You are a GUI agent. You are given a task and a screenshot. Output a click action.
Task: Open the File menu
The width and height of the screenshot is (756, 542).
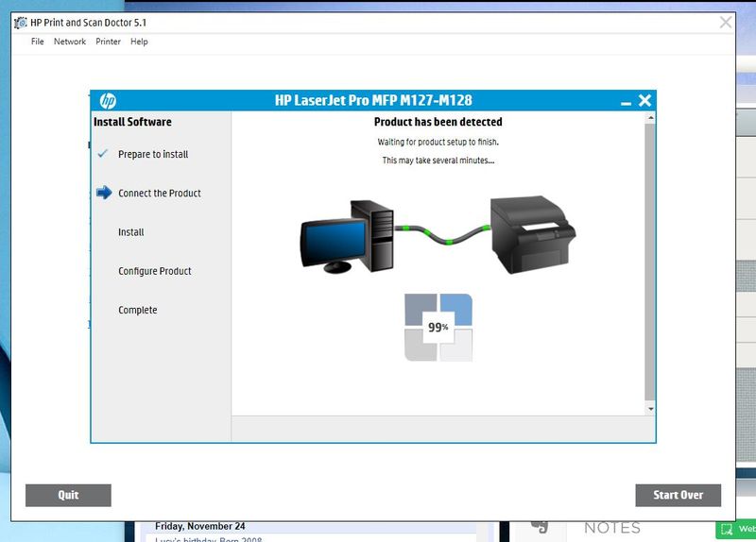[x=38, y=42]
